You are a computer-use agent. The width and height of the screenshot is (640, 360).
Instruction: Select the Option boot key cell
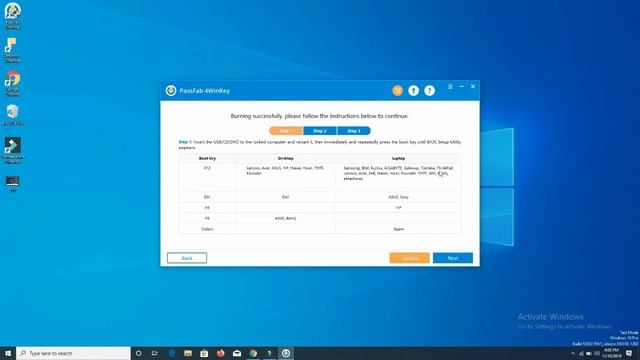[207, 229]
